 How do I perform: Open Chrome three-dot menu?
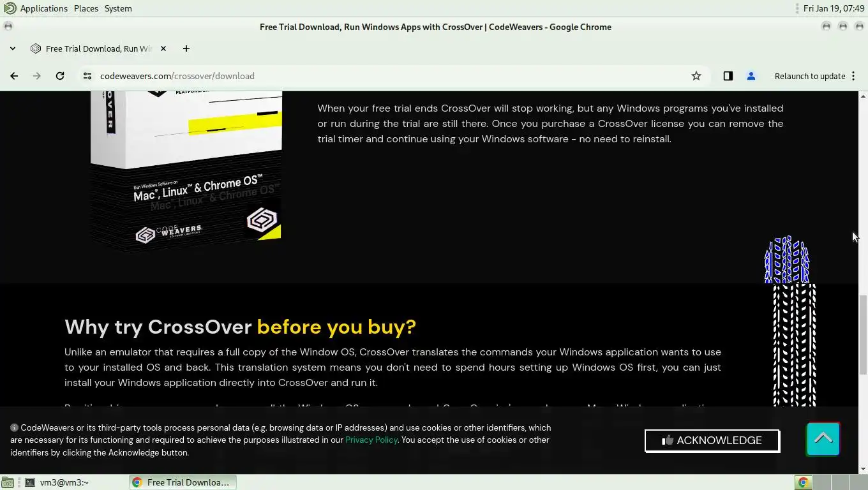(x=853, y=76)
